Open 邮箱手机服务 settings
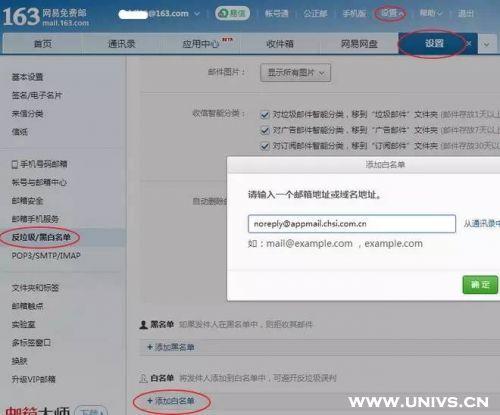 (35, 219)
